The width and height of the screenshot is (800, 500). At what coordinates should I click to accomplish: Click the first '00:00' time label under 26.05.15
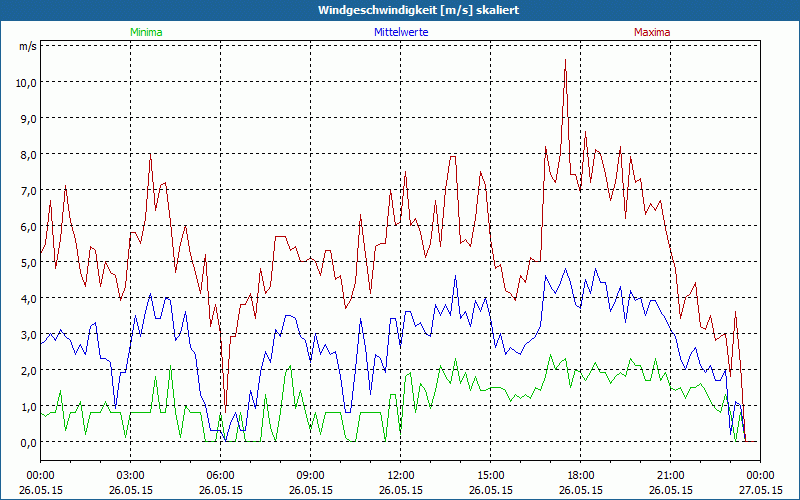[x=40, y=476]
